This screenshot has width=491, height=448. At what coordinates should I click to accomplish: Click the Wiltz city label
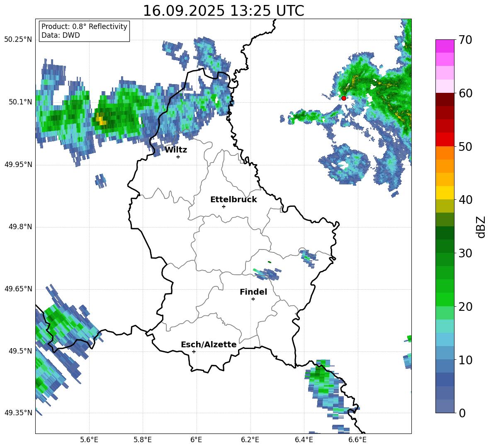176,150
